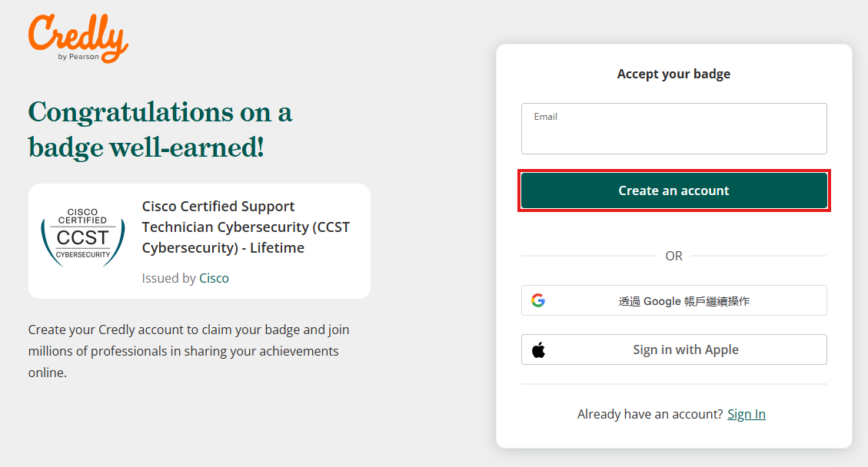Click the 'Already have an account?' text

[650, 415]
